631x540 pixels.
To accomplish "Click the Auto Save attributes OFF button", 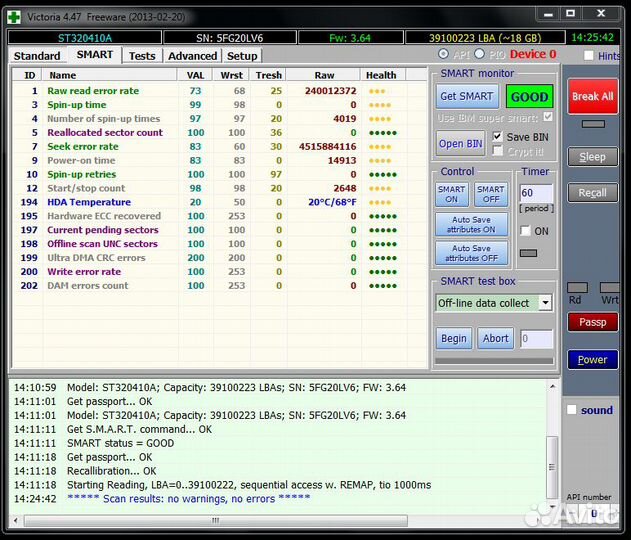I will click(472, 253).
